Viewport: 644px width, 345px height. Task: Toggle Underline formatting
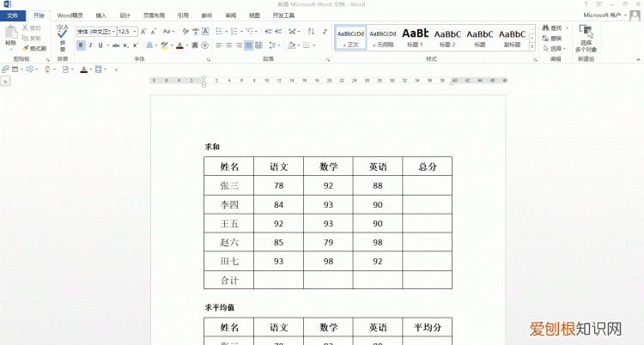point(100,45)
